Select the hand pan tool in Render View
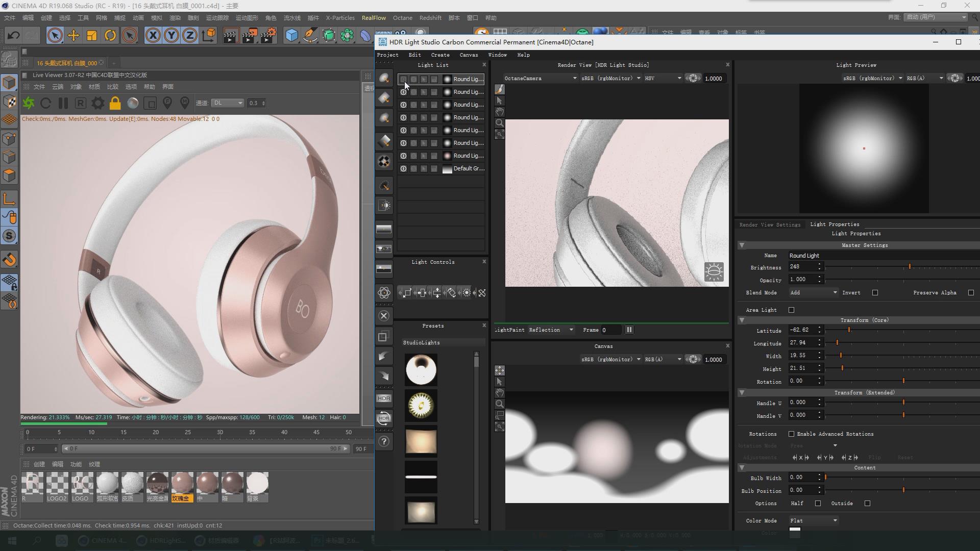 pyautogui.click(x=500, y=112)
